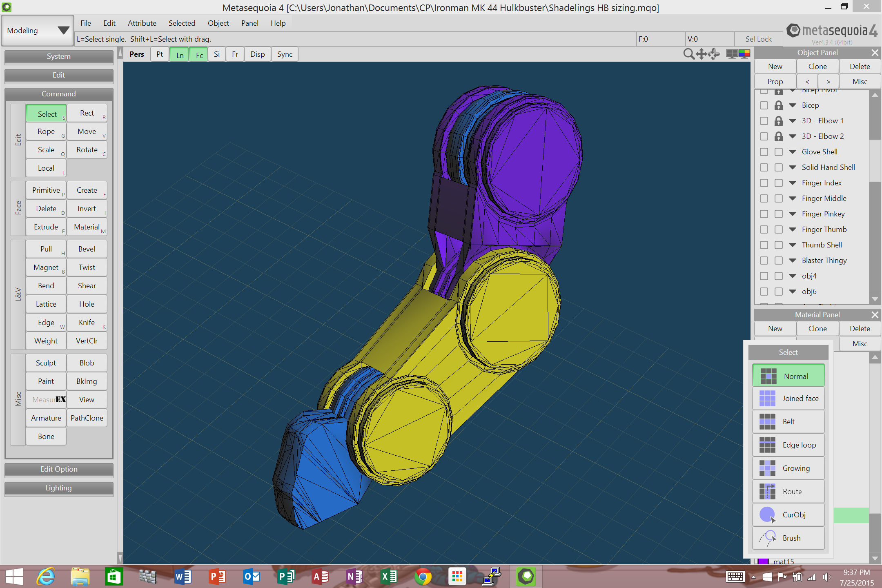
Task: Collapse the Finger Pinkey object triangle
Action: [793, 214]
